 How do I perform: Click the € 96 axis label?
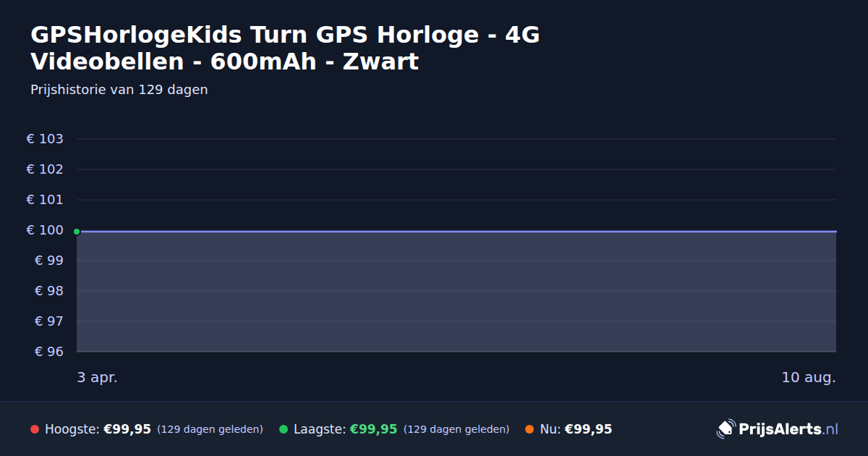(x=50, y=352)
